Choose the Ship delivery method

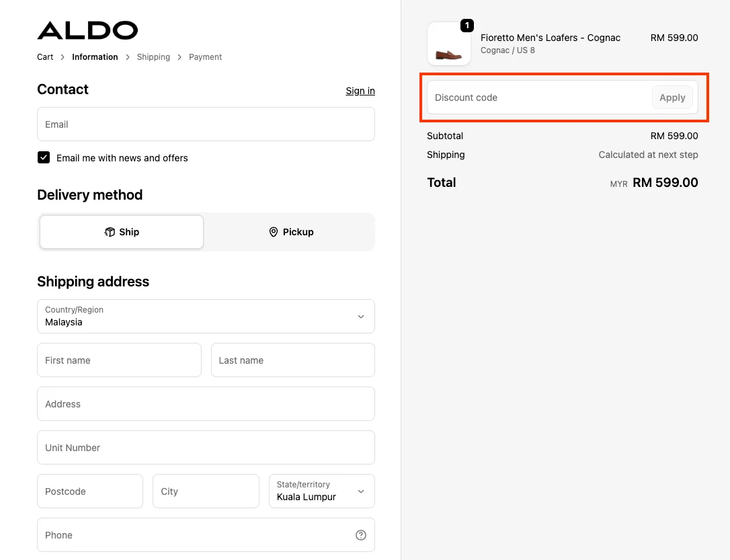[x=122, y=232]
